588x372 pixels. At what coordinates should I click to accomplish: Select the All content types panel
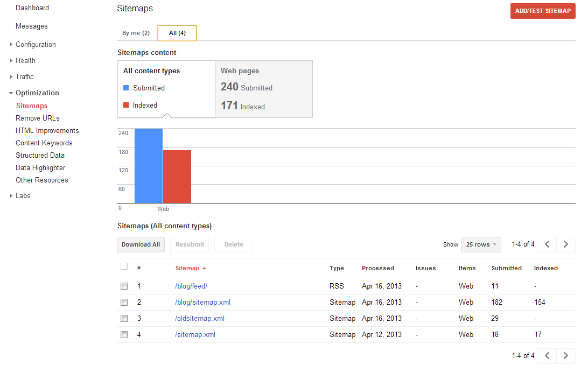(x=166, y=89)
